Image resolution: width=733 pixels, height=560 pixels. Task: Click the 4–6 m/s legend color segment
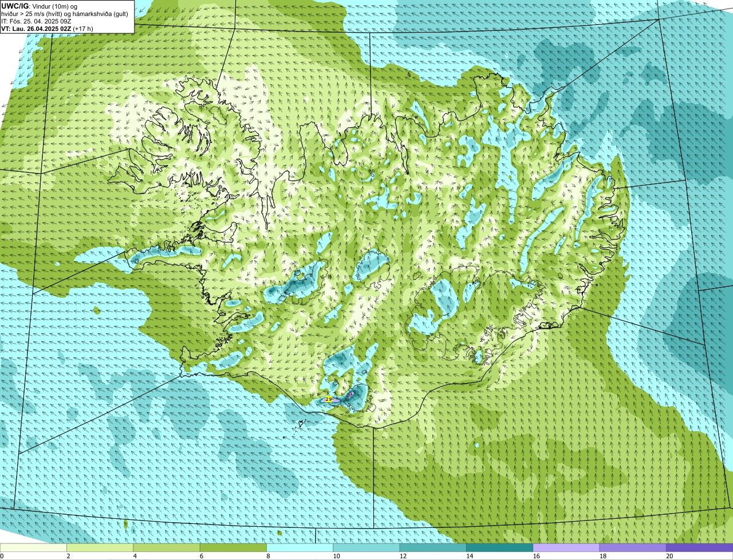(167, 548)
